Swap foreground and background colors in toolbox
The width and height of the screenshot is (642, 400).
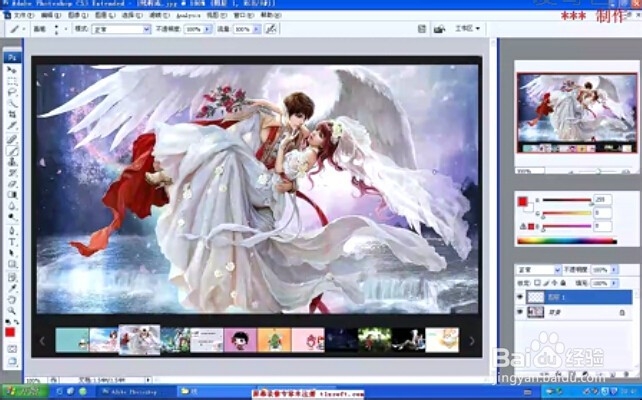point(16,322)
